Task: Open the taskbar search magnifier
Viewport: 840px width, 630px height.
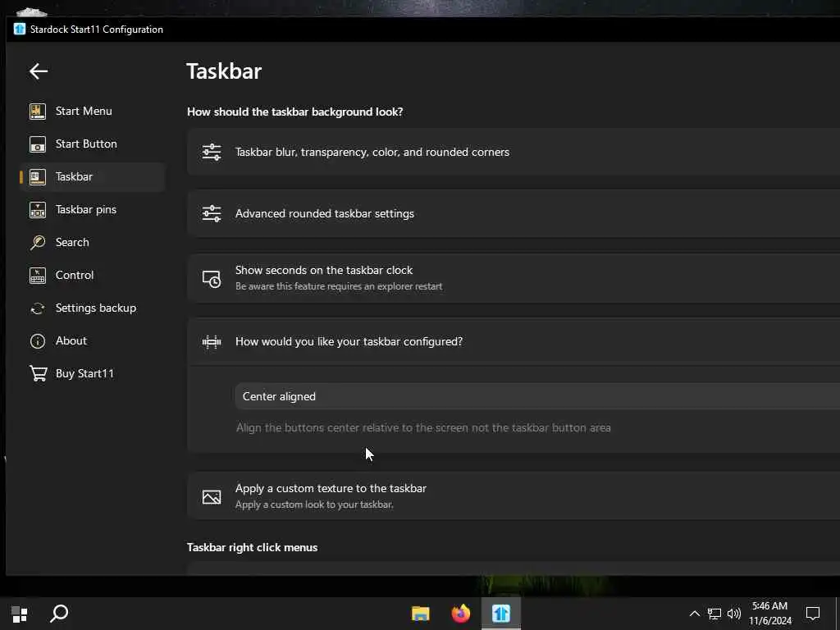Action: pos(59,614)
